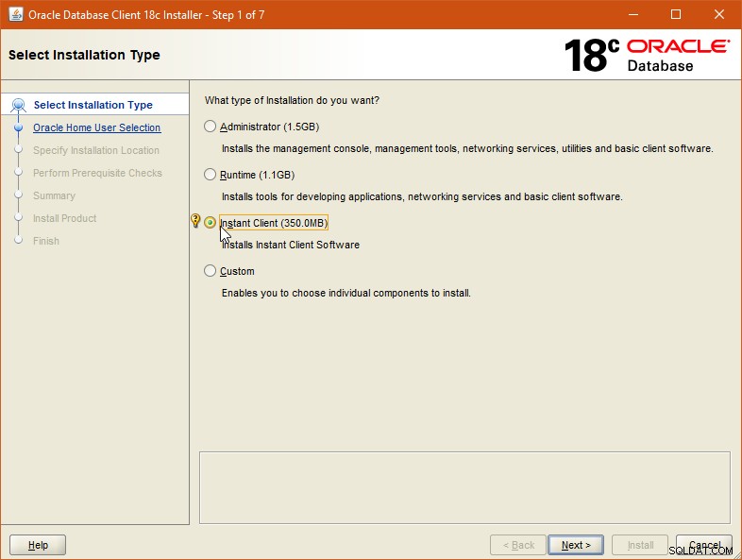
Task: Click the Specify Installation Location step
Action: point(96,150)
